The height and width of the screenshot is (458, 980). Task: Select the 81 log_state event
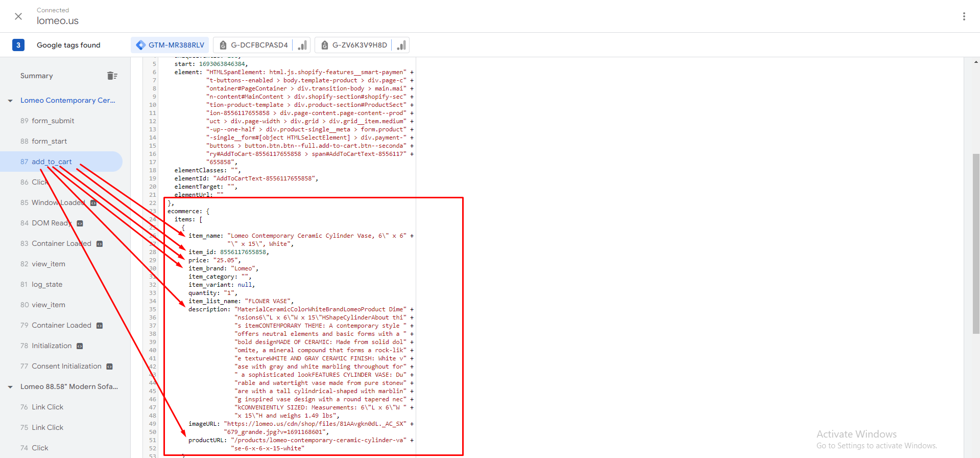pos(47,284)
